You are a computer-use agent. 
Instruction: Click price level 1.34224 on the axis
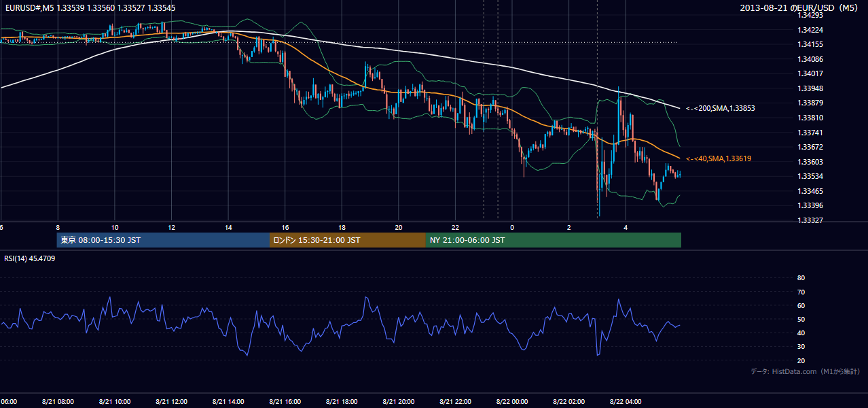coord(811,30)
